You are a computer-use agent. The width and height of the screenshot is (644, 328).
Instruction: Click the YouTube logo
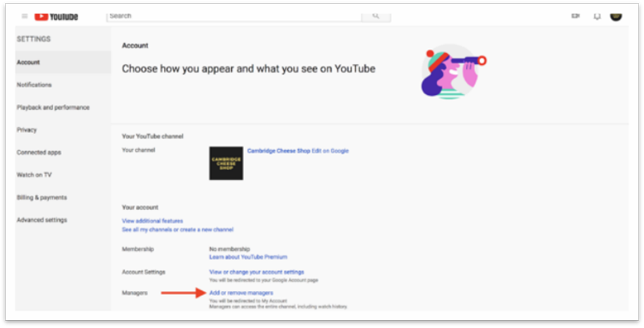coord(56,16)
